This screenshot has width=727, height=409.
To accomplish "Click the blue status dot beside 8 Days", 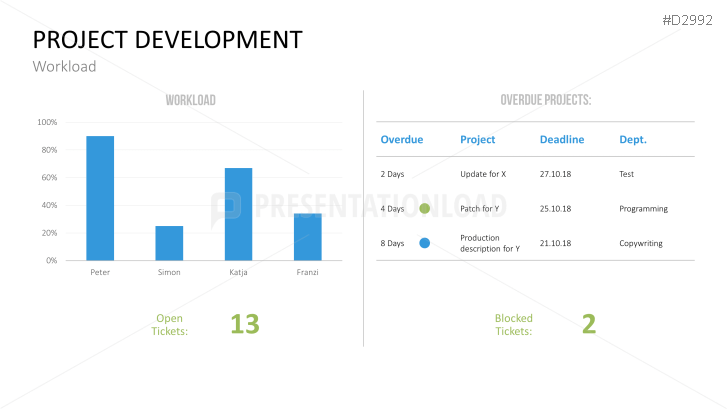I will click(424, 243).
